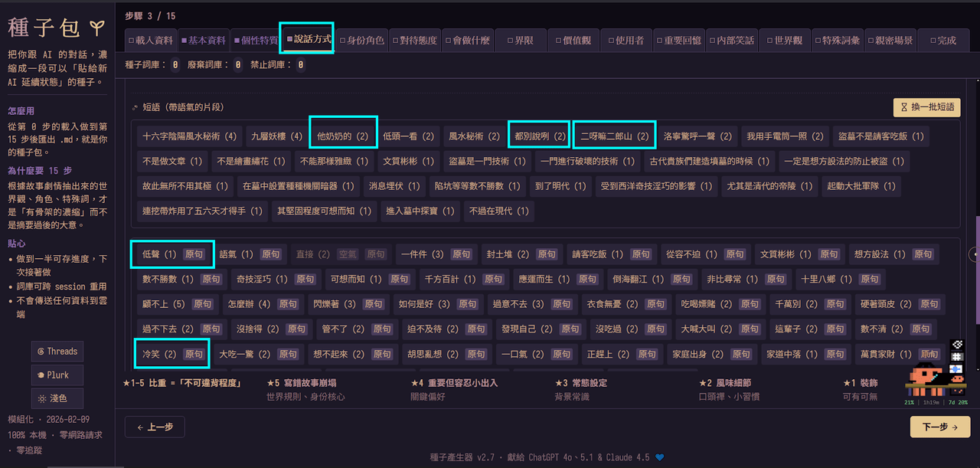Show the 原句 for 低聲 (1)
Viewport: 980px width, 468px height.
pyautogui.click(x=194, y=254)
